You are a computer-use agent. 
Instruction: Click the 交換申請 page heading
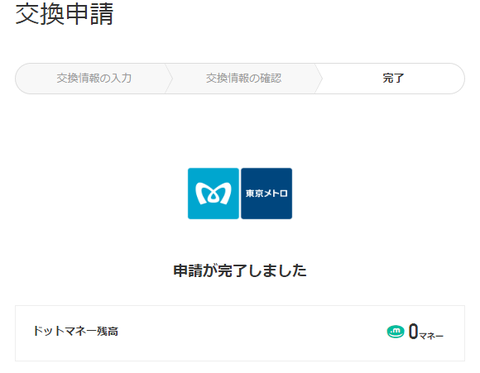tap(64, 14)
